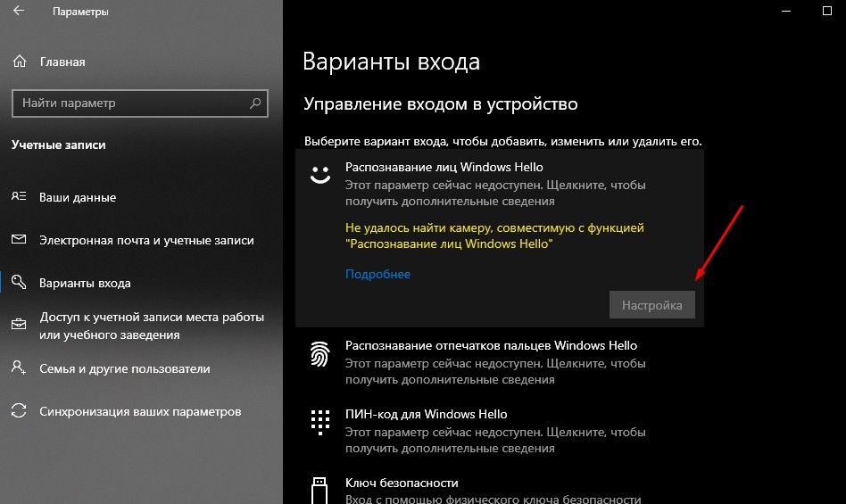Collapse Распознавание лиц Windows Hello section
The height and width of the screenshot is (504, 846).
pyautogui.click(x=444, y=167)
